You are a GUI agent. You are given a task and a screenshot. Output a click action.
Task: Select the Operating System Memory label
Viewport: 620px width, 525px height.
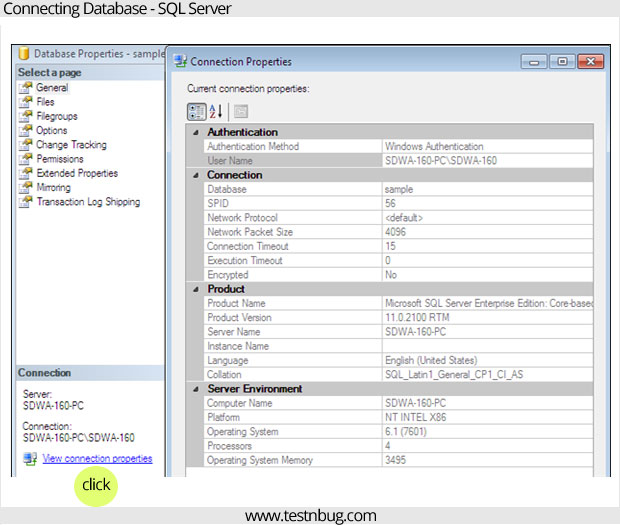tap(260, 460)
